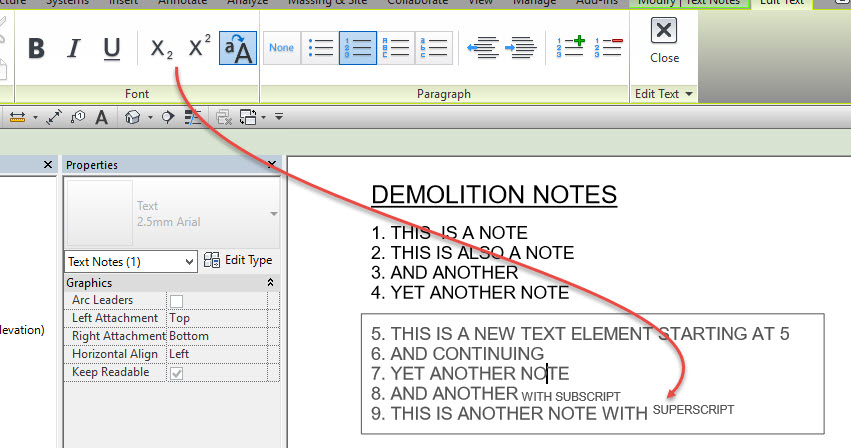Toggle italic formatting
Screen dimensions: 851x448
pyautogui.click(x=74, y=48)
